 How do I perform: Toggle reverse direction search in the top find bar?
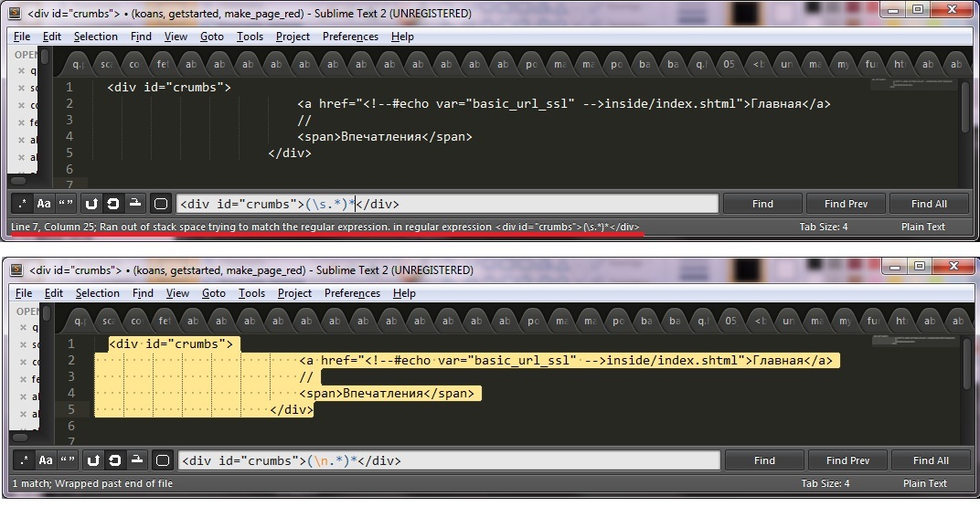91,204
